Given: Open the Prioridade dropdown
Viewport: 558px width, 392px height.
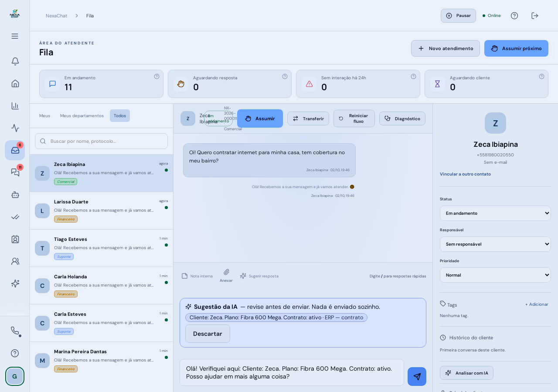Looking at the screenshot, I should [495, 275].
